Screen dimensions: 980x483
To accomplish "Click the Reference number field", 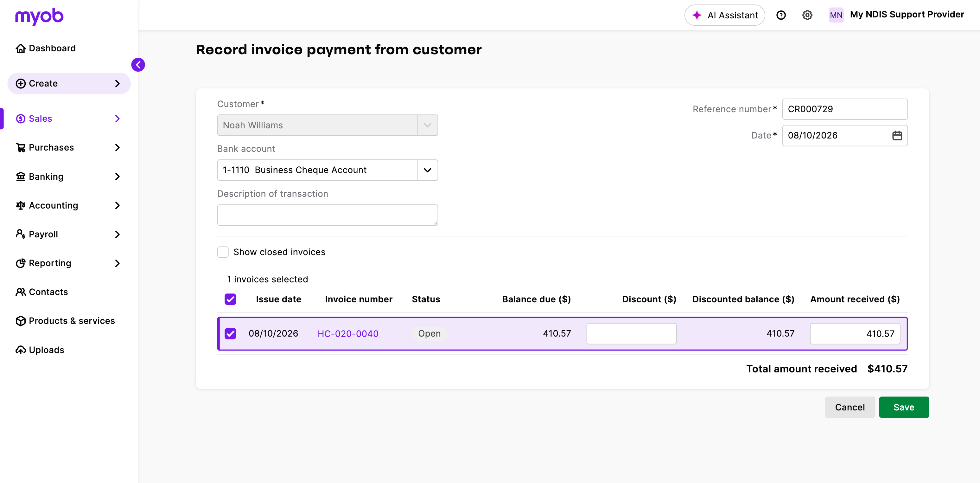I will click(844, 109).
